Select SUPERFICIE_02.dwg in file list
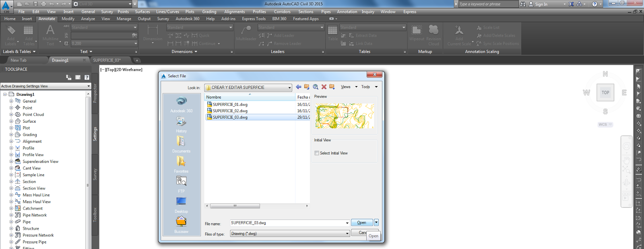This screenshot has height=249, width=644. pyautogui.click(x=230, y=111)
